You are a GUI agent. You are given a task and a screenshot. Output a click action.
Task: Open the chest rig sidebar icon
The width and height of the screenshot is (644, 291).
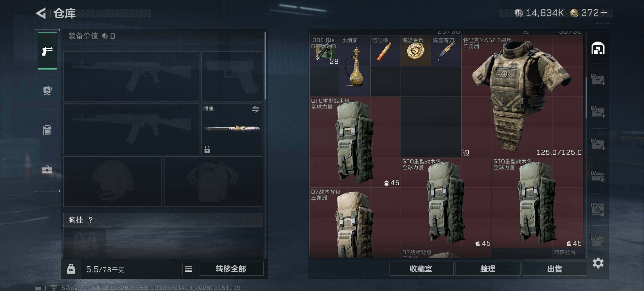tap(47, 130)
